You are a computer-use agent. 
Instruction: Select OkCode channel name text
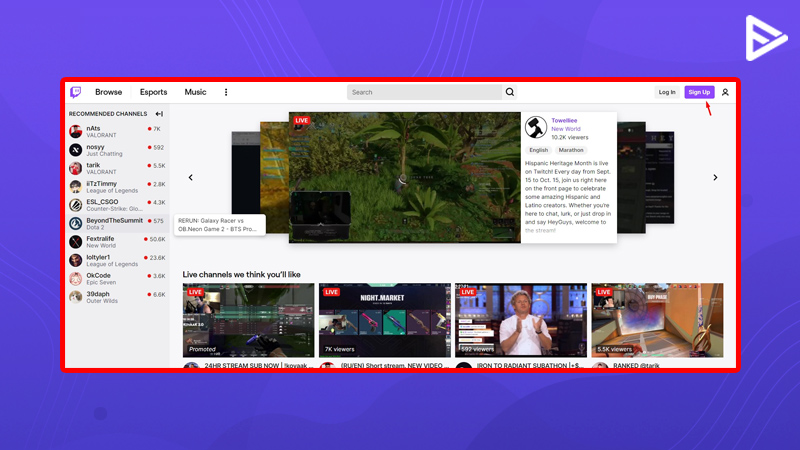tap(98, 275)
